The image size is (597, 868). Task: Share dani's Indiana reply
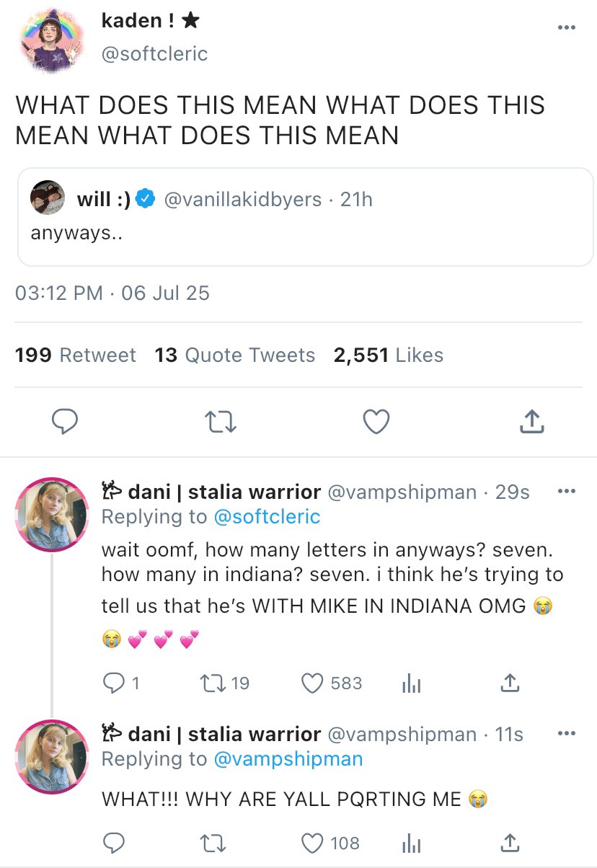tap(509, 683)
